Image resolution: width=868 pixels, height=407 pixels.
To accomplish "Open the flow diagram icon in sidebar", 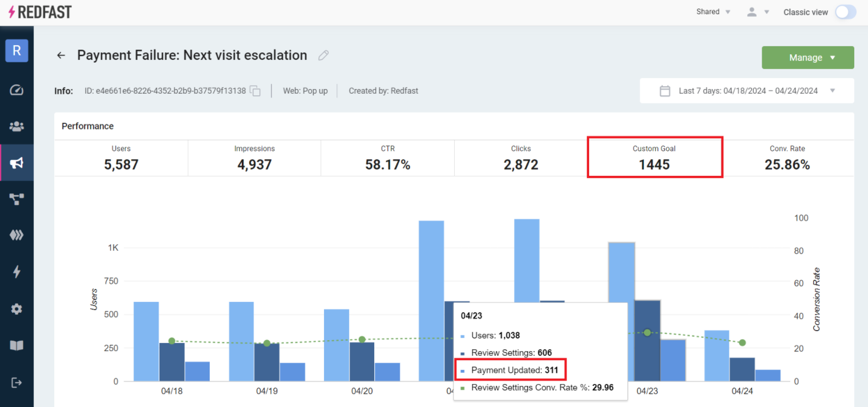I will point(17,199).
